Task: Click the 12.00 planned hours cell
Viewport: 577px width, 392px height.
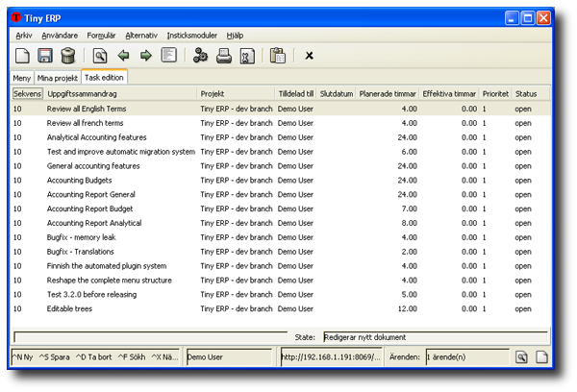Action: 408,309
